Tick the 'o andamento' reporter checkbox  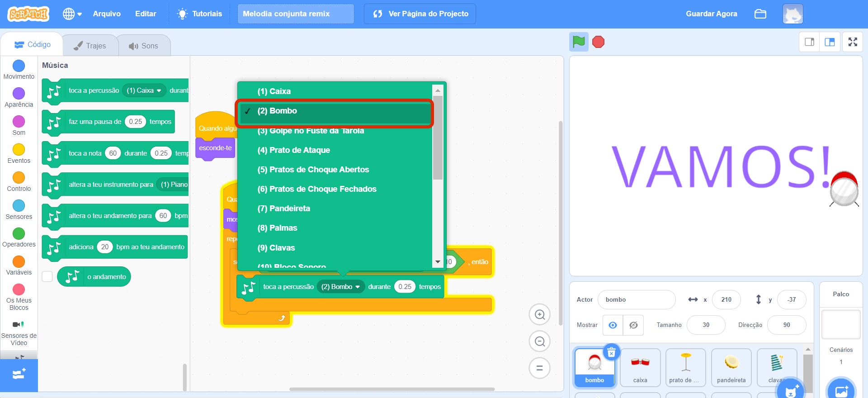(47, 276)
